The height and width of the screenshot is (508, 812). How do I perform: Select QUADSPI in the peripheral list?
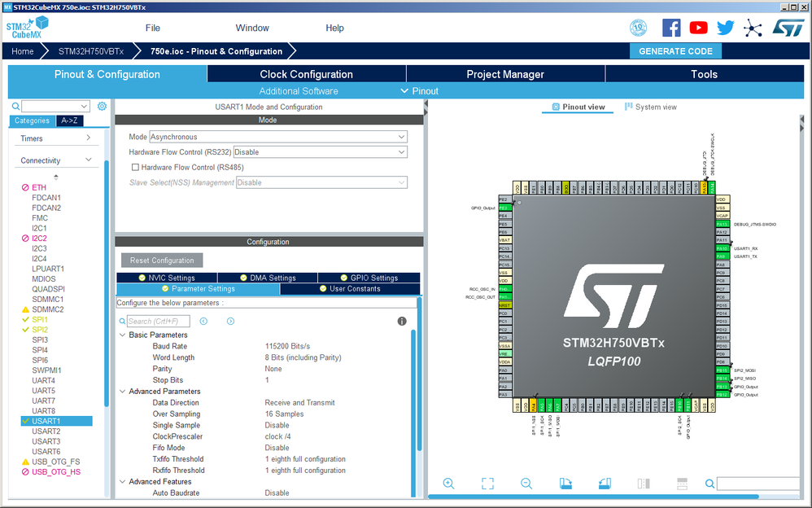[x=48, y=289]
